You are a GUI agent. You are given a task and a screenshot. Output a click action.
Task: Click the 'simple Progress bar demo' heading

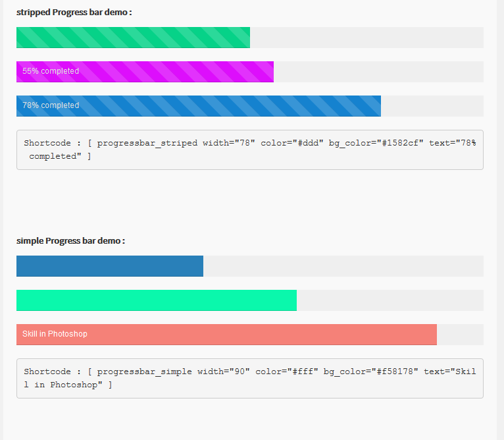point(70,241)
